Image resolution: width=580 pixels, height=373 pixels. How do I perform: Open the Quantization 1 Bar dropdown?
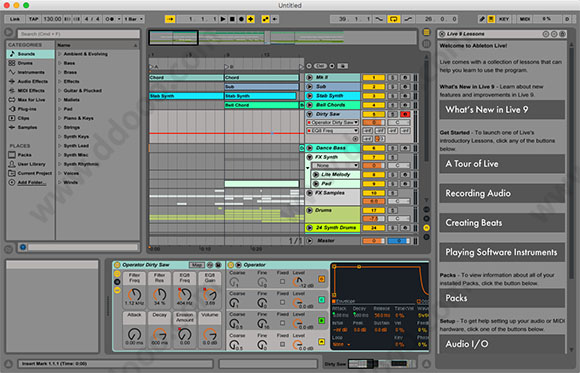pos(133,19)
